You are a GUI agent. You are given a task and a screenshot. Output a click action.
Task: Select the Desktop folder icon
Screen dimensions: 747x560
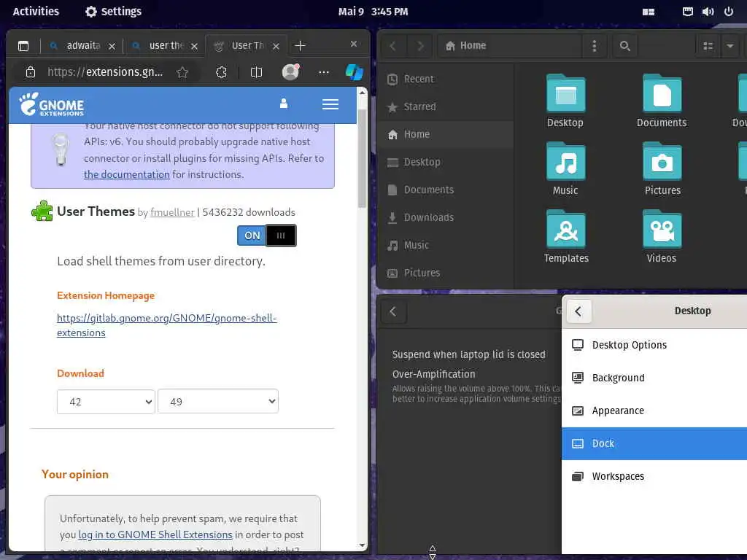565,101
